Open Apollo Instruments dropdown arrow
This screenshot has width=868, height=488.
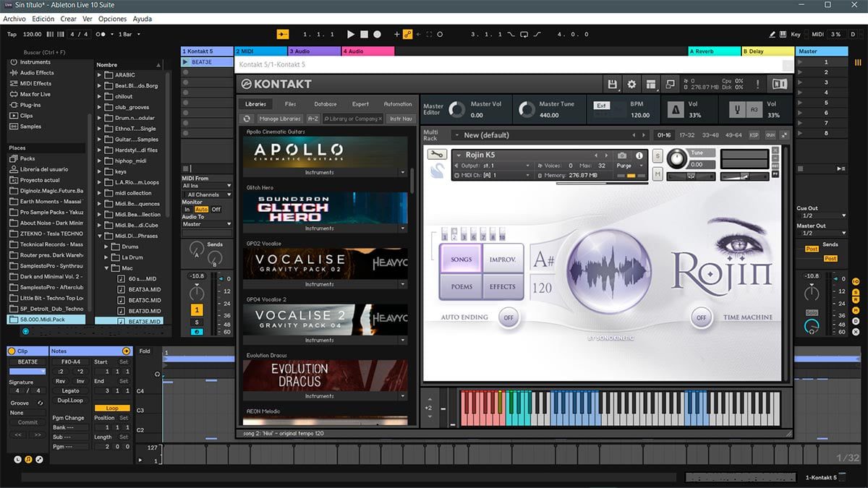(x=403, y=173)
